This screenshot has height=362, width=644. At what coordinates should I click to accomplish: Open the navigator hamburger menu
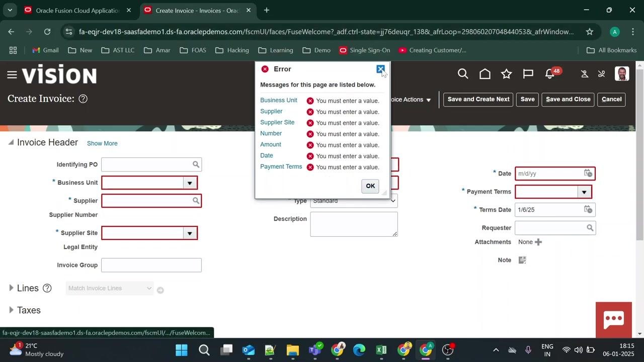point(12,75)
